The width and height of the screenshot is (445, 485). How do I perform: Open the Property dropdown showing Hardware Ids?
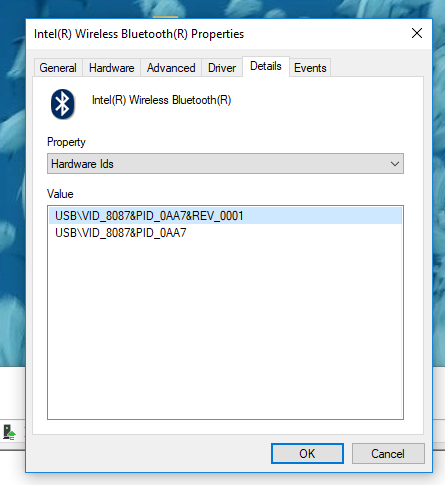pos(225,164)
